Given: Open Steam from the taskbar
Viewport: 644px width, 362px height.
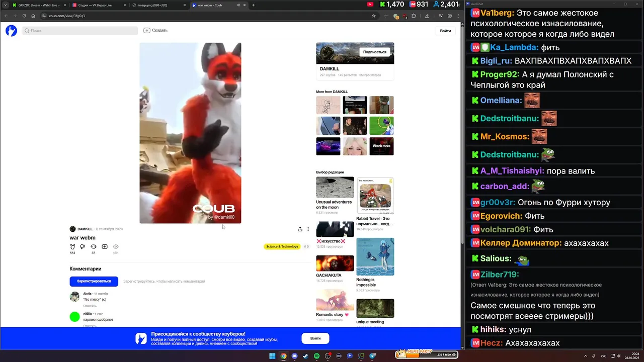Looking at the screenshot, I should click(305, 356).
